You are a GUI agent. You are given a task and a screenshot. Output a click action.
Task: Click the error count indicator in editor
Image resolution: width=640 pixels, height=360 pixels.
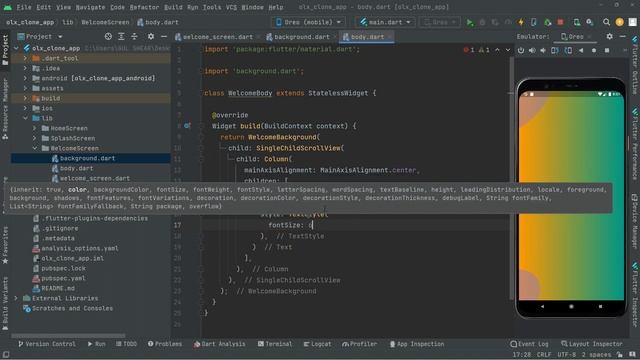click(469, 50)
